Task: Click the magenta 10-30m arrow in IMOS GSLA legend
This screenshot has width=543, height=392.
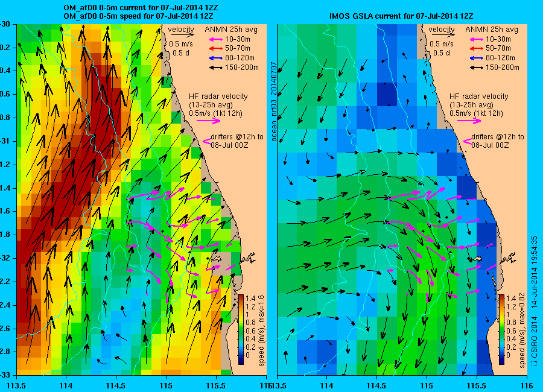Action: click(477, 39)
